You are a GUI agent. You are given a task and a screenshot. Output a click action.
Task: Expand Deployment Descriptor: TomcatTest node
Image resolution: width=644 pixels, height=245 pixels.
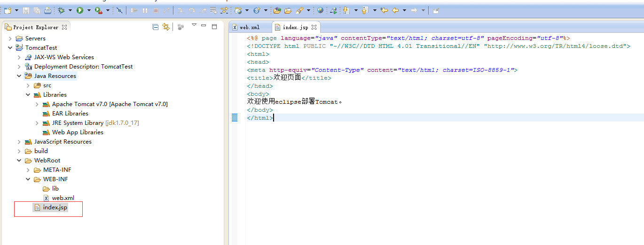pos(19,67)
